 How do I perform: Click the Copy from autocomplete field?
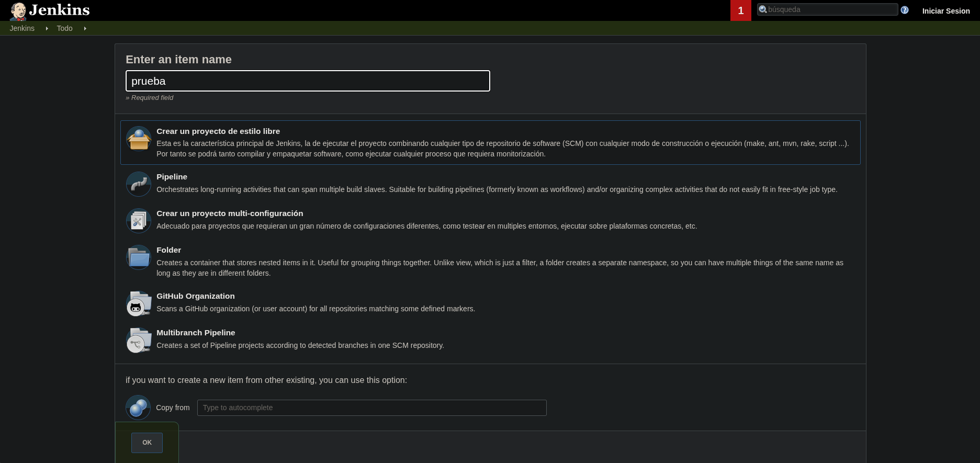coord(372,408)
